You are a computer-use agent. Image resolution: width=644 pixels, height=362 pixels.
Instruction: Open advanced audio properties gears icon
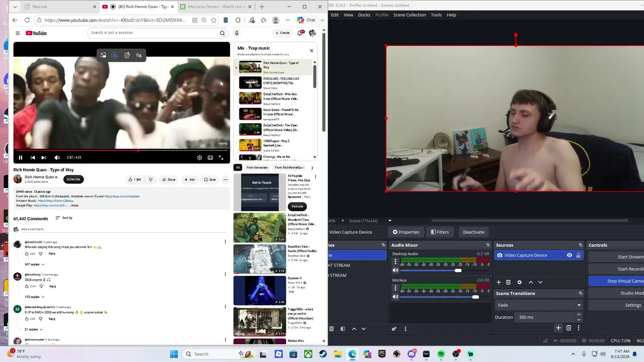coord(394,329)
